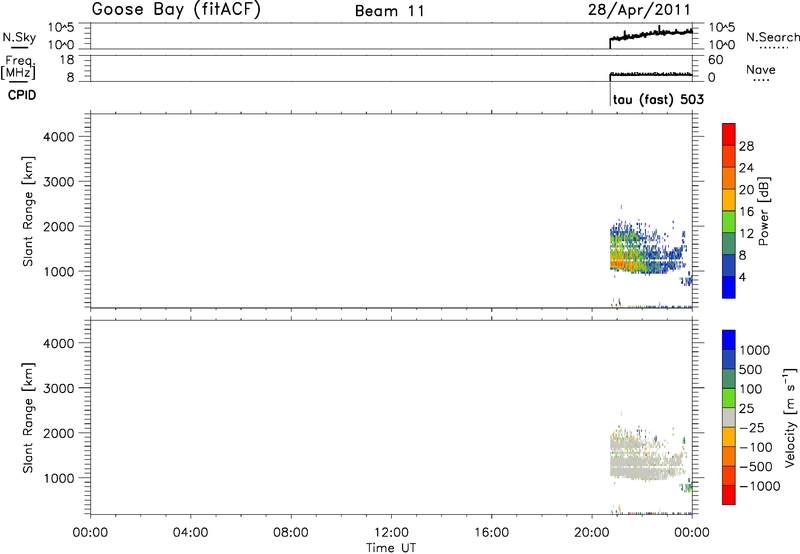The image size is (800, 554).
Task: Click the date '28/Apr/2011'
Action: click(x=639, y=10)
